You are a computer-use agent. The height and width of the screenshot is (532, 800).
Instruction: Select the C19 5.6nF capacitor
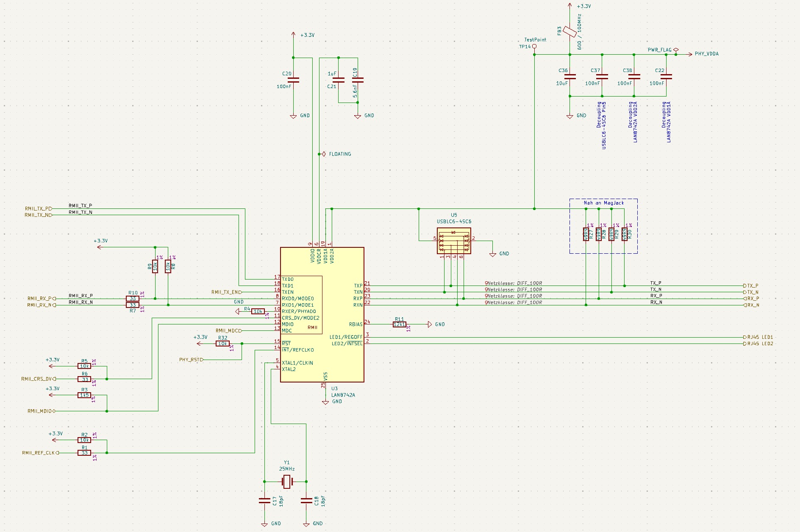coord(358,80)
